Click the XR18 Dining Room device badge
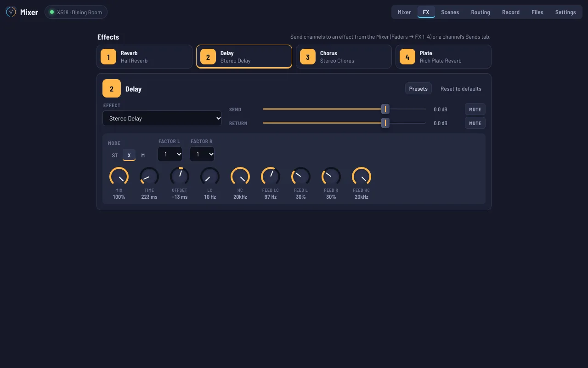588x368 pixels. point(76,12)
